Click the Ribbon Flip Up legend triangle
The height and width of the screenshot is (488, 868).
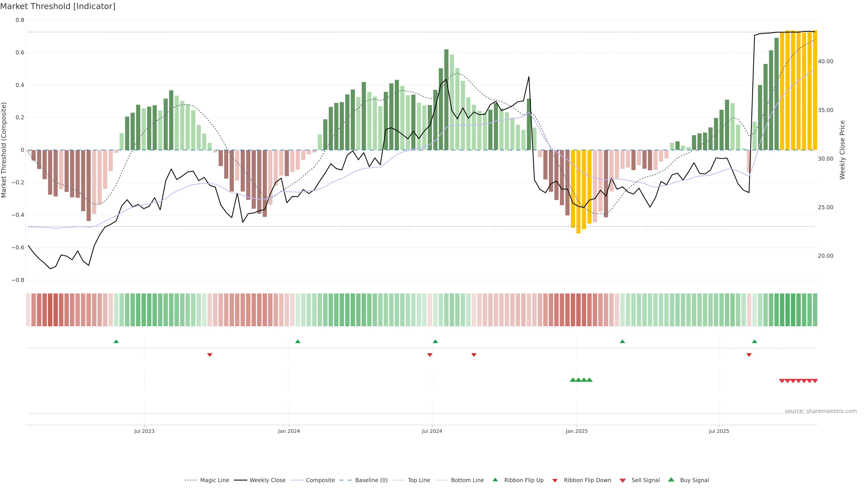click(x=495, y=480)
